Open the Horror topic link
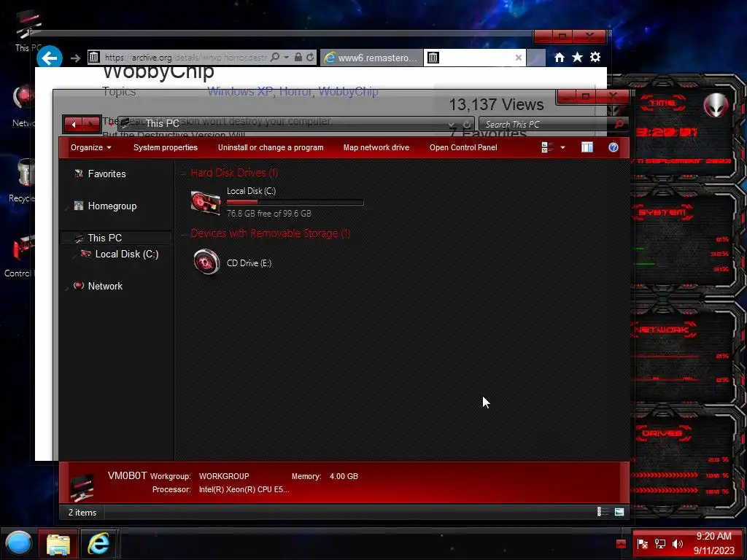The width and height of the screenshot is (747, 560). coord(295,91)
